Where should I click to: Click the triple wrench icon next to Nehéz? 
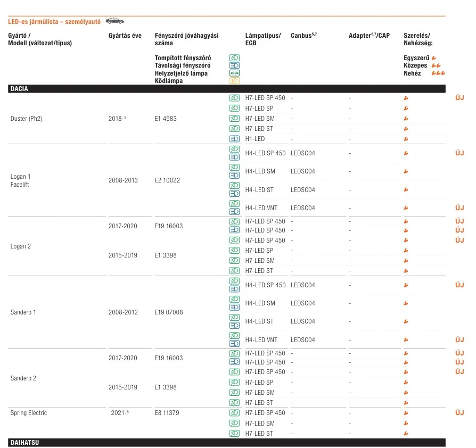point(438,73)
